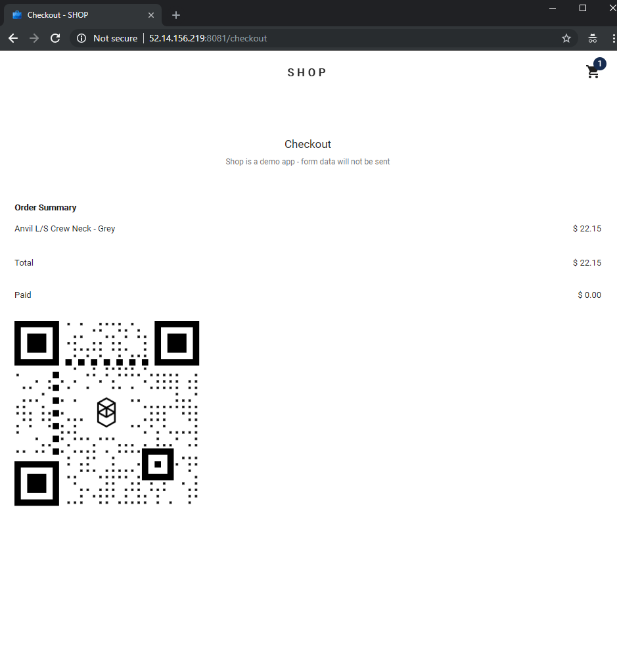Bookmark this page with the star icon
The height and width of the screenshot is (672, 617).
(566, 38)
